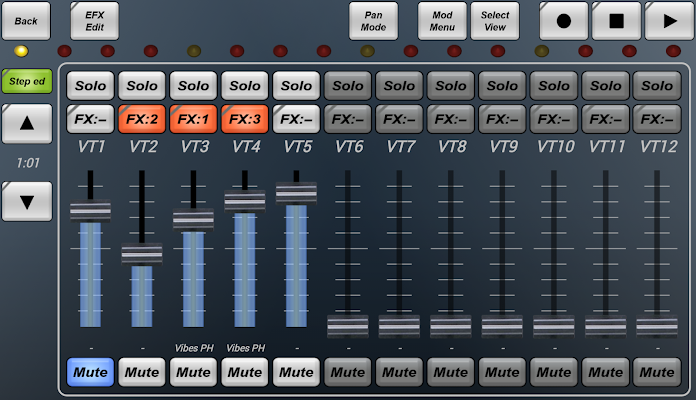Go back using the Back button
Screen dimensions: 696x400
[x=26, y=21]
